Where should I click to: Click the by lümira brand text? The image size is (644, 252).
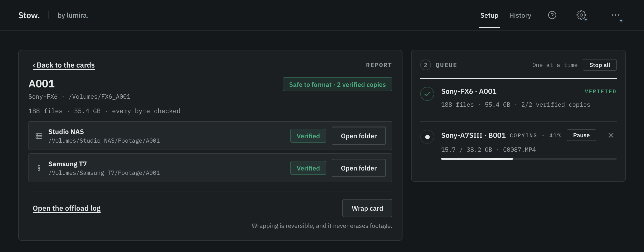point(73,15)
